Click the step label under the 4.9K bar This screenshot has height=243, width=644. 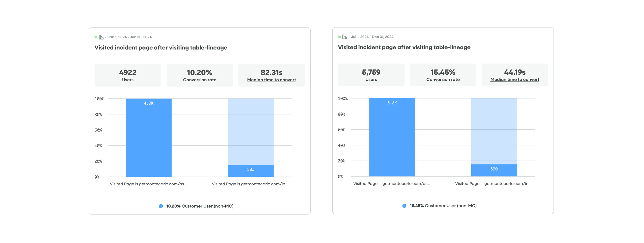[148, 184]
